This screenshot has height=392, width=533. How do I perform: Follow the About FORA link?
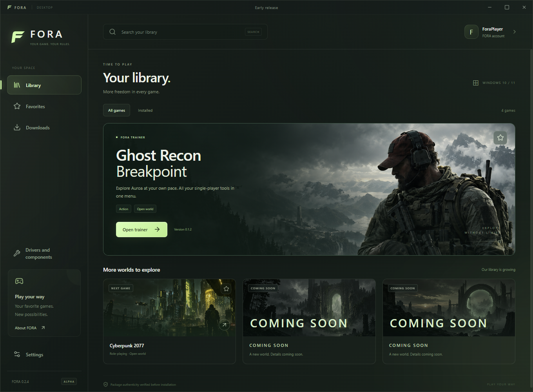point(30,328)
